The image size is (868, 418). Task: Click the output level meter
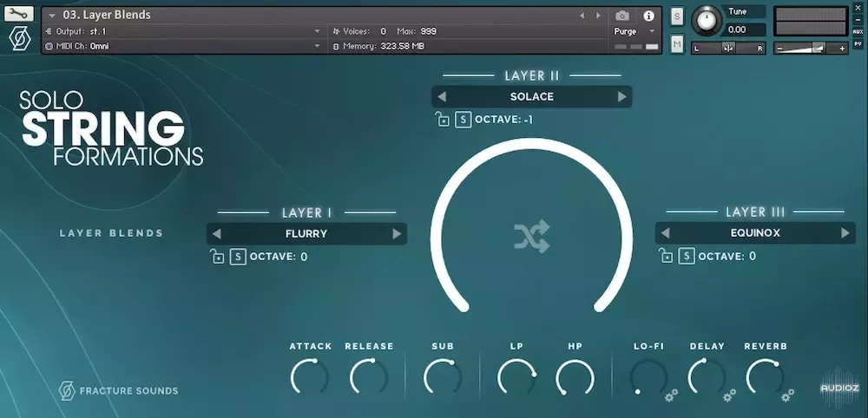click(x=811, y=22)
